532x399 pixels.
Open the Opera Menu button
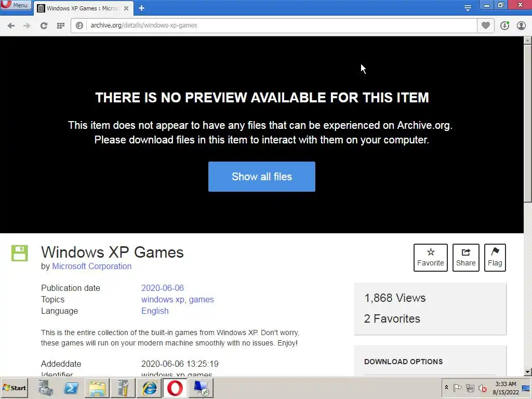coord(16,5)
